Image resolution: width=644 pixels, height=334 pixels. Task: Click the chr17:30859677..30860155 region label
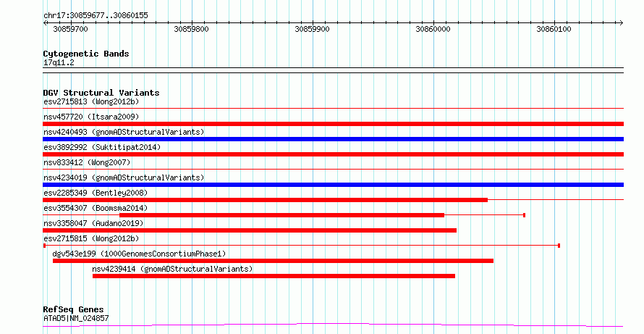pos(96,16)
